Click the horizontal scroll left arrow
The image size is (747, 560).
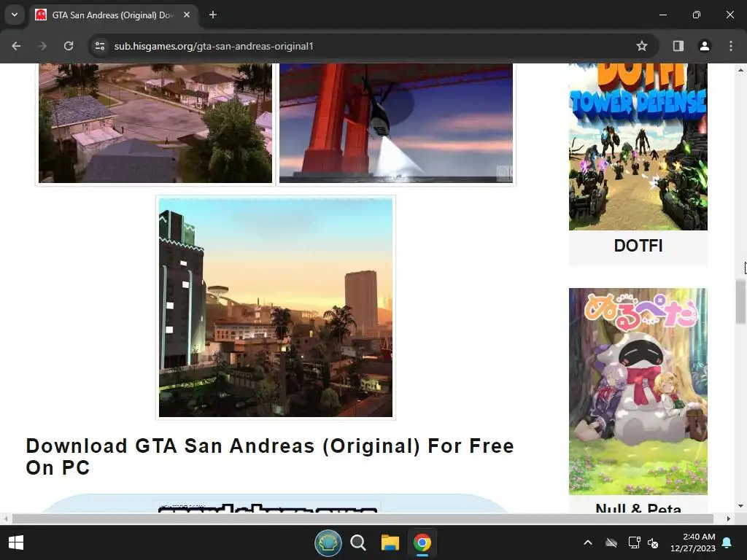[6, 518]
